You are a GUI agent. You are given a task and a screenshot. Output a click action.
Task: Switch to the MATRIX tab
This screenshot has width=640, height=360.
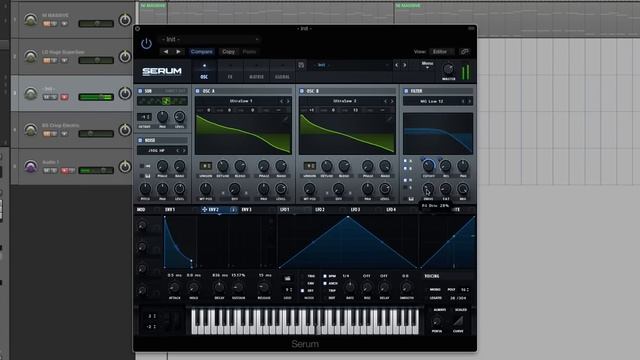tap(256, 71)
